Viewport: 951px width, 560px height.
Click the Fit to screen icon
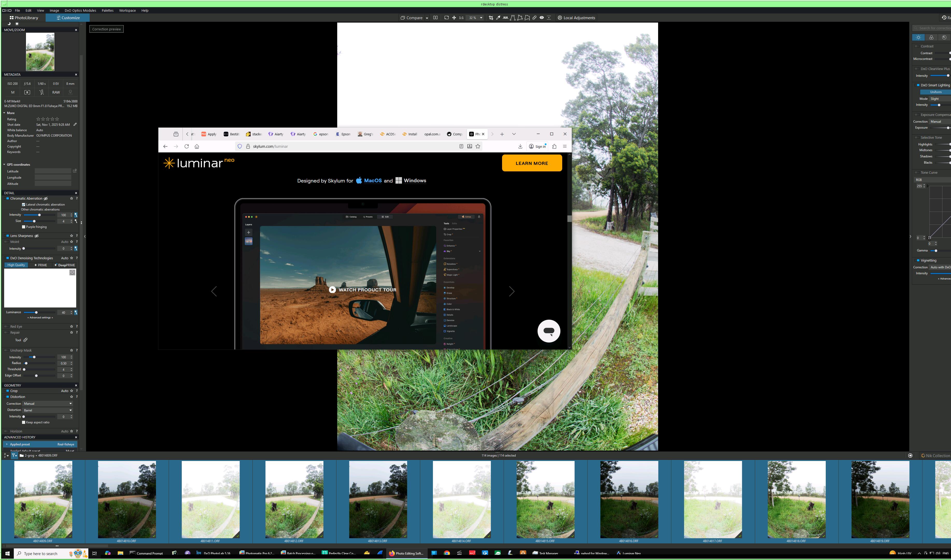[446, 18]
